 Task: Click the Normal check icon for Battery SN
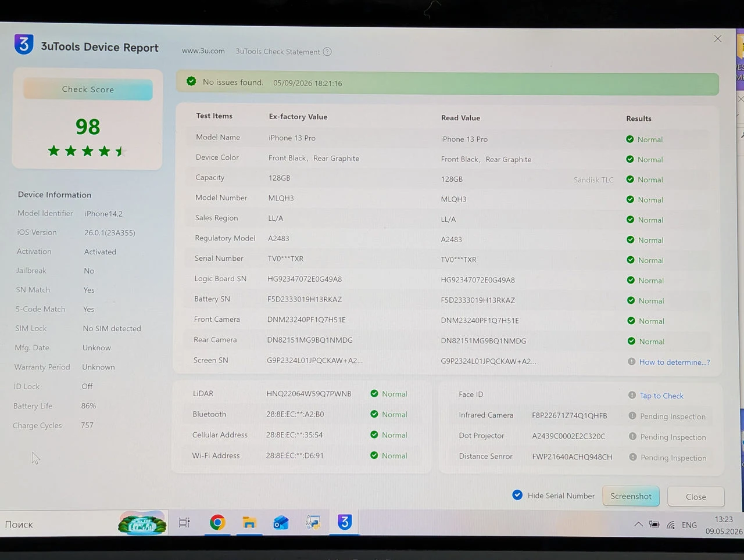630,300
